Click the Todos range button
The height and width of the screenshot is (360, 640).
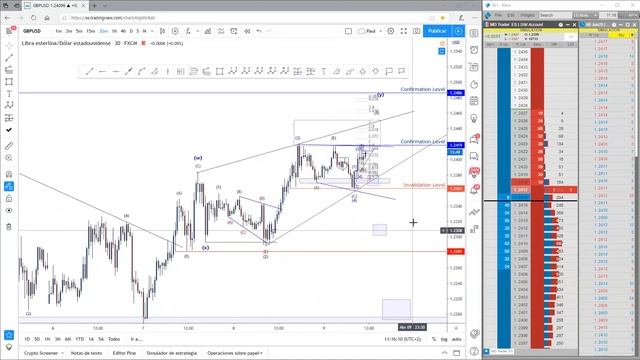coord(114,339)
